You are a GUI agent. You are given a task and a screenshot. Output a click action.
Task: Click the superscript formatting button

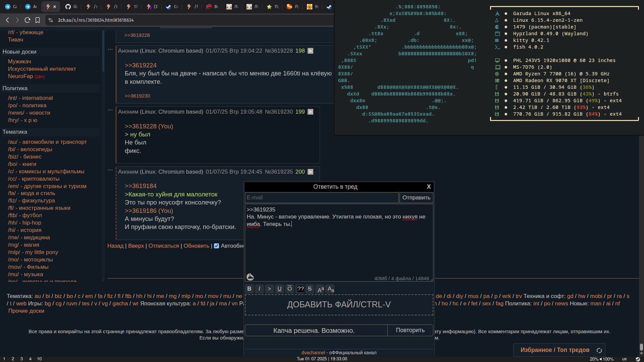pyautogui.click(x=320, y=289)
